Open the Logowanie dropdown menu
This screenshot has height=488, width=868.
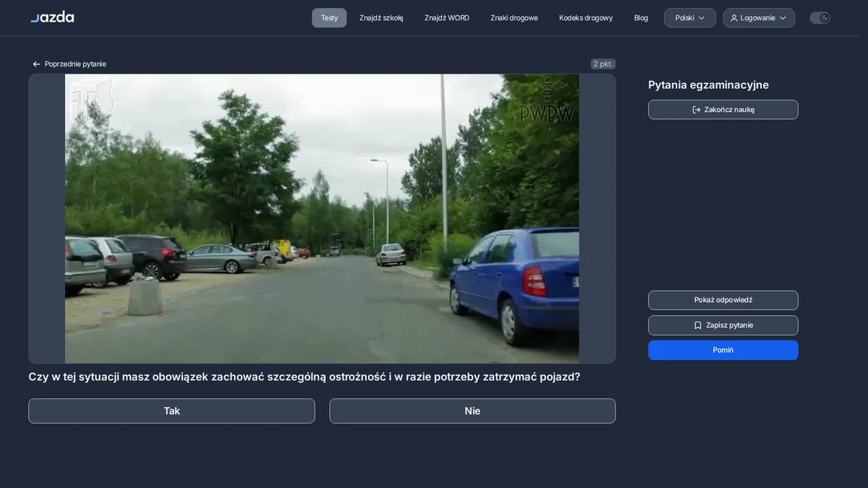tap(759, 18)
